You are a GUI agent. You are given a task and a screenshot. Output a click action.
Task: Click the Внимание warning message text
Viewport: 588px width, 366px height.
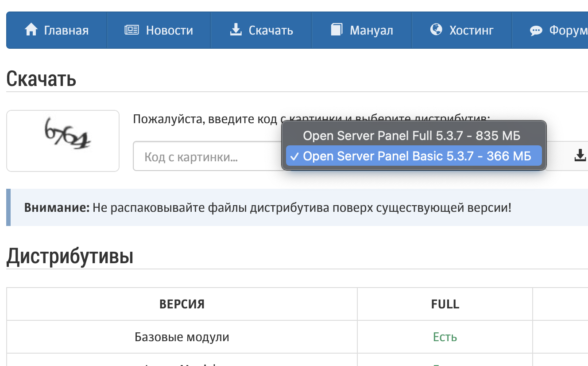tap(268, 207)
